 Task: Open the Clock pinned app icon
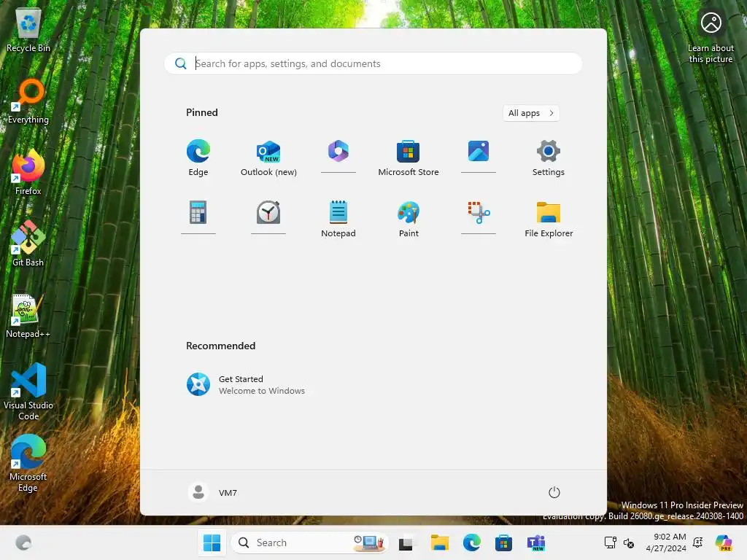268,217
